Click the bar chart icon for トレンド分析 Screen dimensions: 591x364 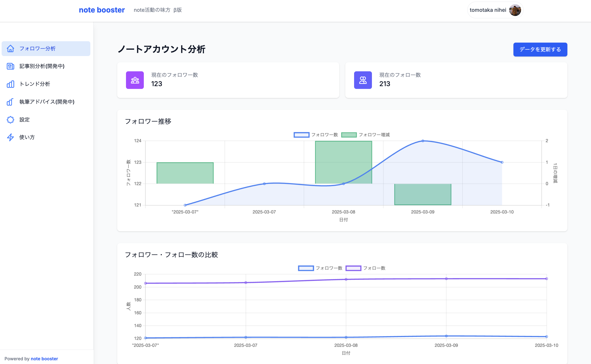[10, 84]
